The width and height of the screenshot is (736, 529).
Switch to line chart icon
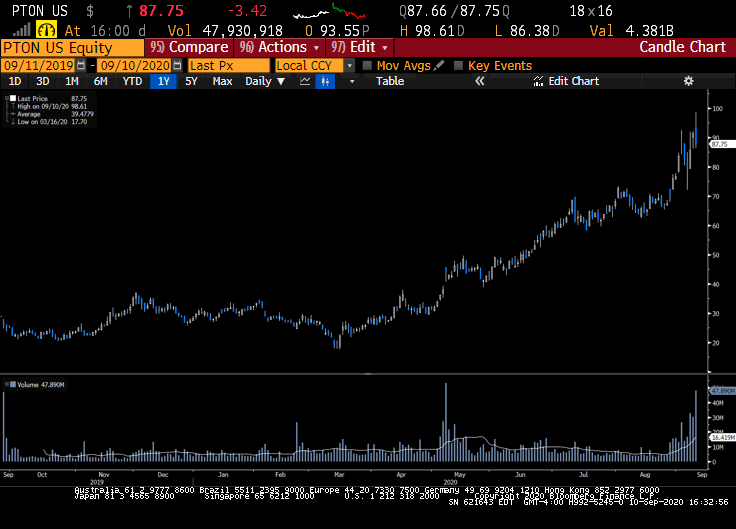coord(305,81)
